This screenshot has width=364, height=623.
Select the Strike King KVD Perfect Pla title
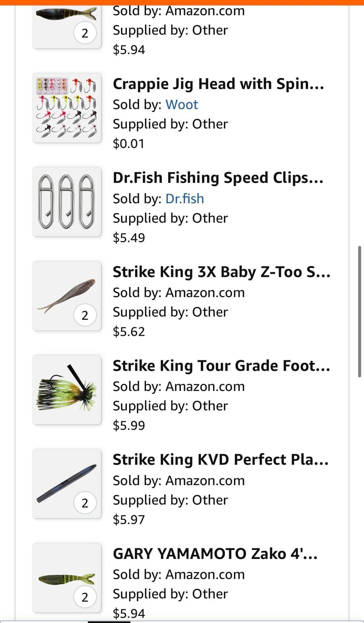tap(220, 459)
